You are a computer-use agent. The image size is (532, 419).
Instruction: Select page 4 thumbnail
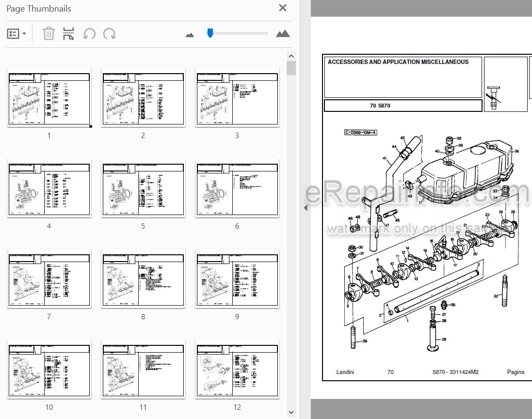pyautogui.click(x=49, y=188)
